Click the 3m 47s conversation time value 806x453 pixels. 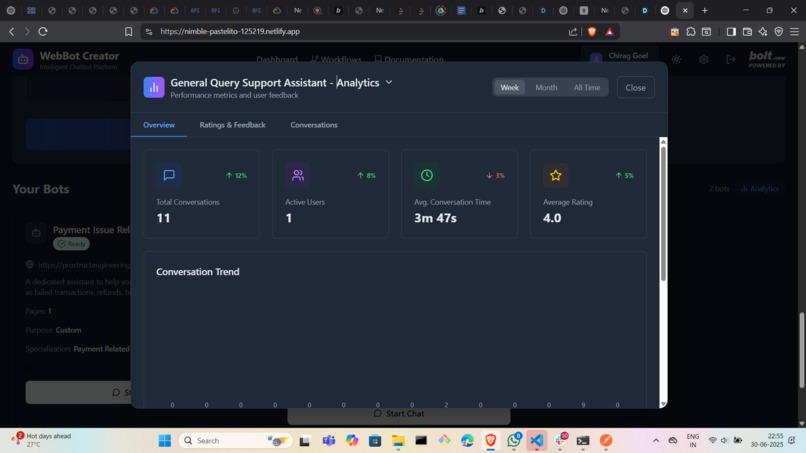coord(435,218)
